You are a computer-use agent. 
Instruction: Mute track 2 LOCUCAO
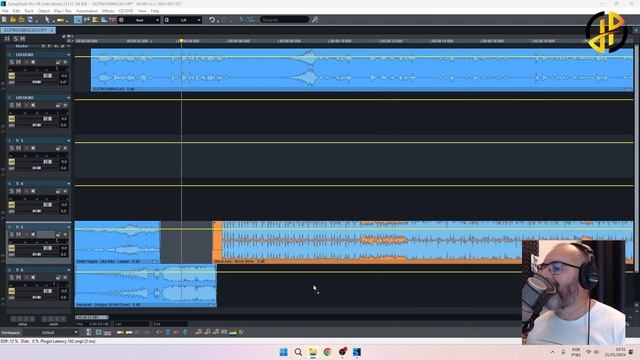tap(18, 105)
